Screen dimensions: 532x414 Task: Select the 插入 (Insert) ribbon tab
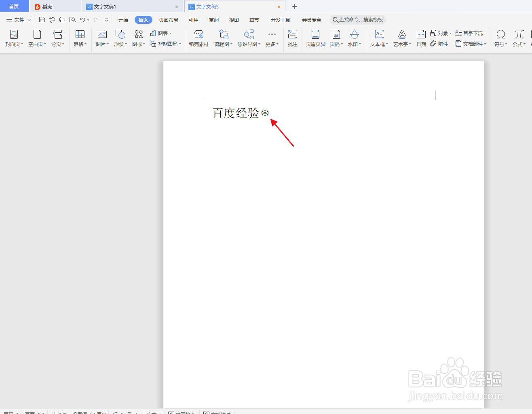click(x=144, y=20)
